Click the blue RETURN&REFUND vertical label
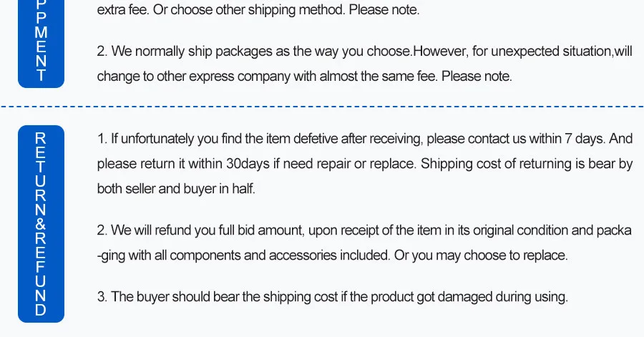 41,223
